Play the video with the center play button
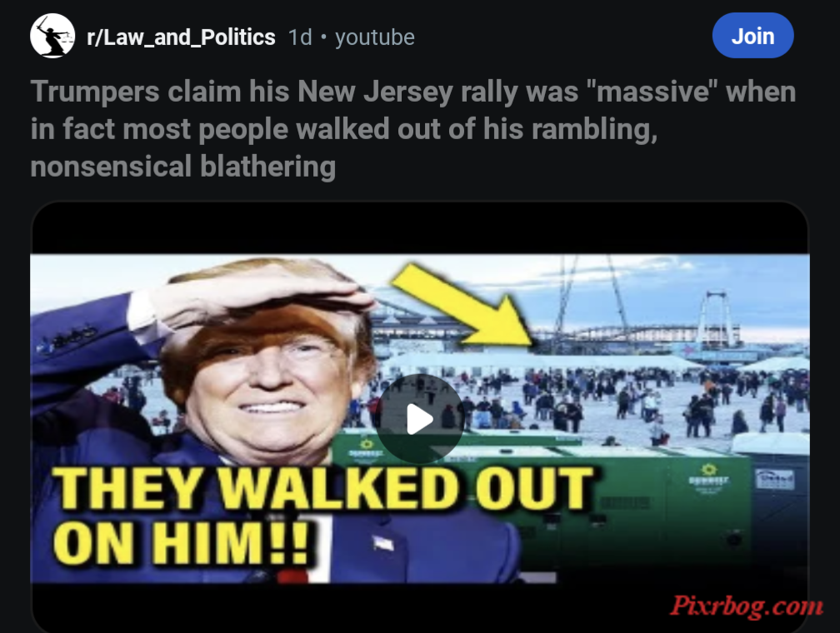 coord(419,419)
